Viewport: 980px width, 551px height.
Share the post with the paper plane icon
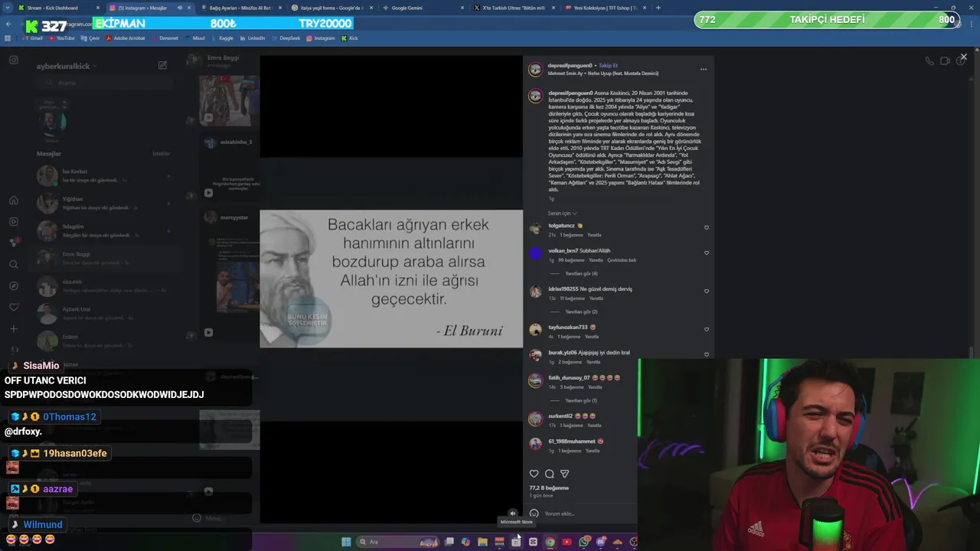564,474
